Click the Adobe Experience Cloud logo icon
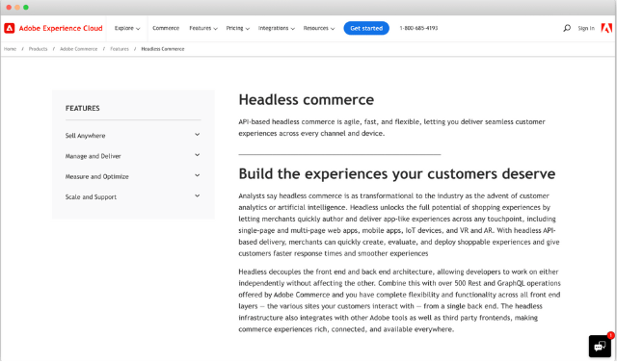Screen dimensions: 617x364 tap(10, 28)
